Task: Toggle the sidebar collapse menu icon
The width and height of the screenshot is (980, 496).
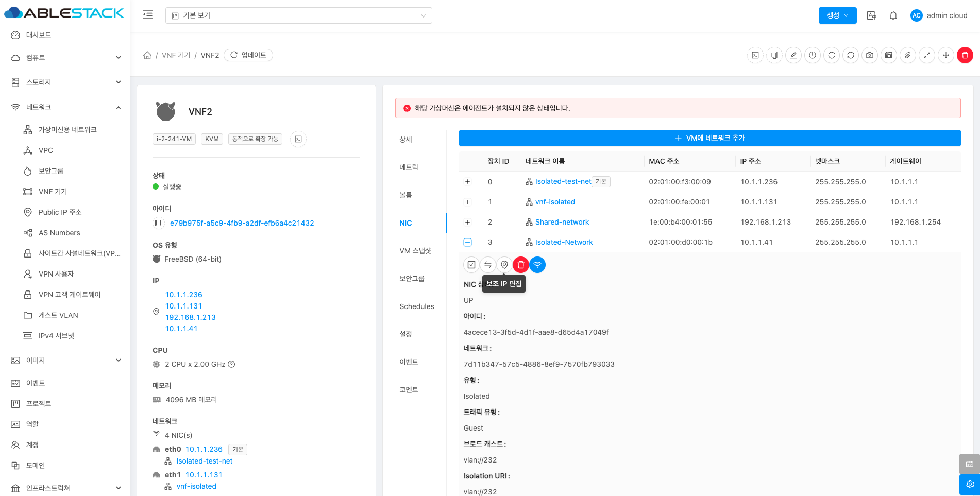Action: click(x=148, y=15)
